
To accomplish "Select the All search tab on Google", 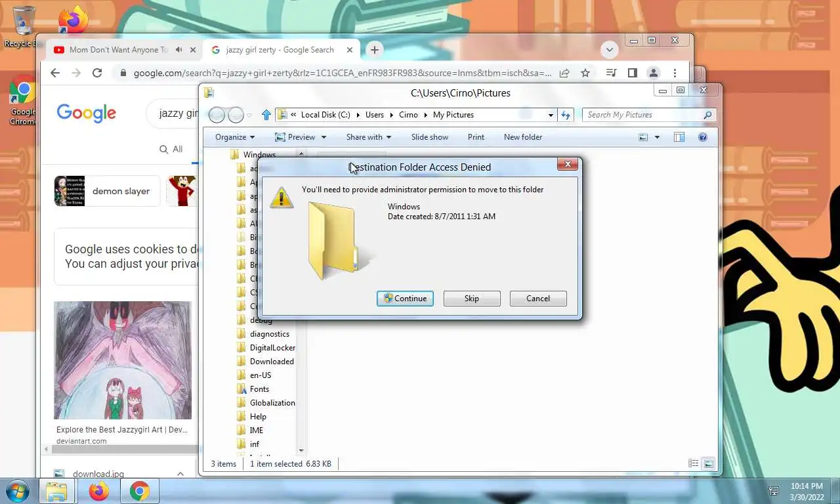I will 171,150.
